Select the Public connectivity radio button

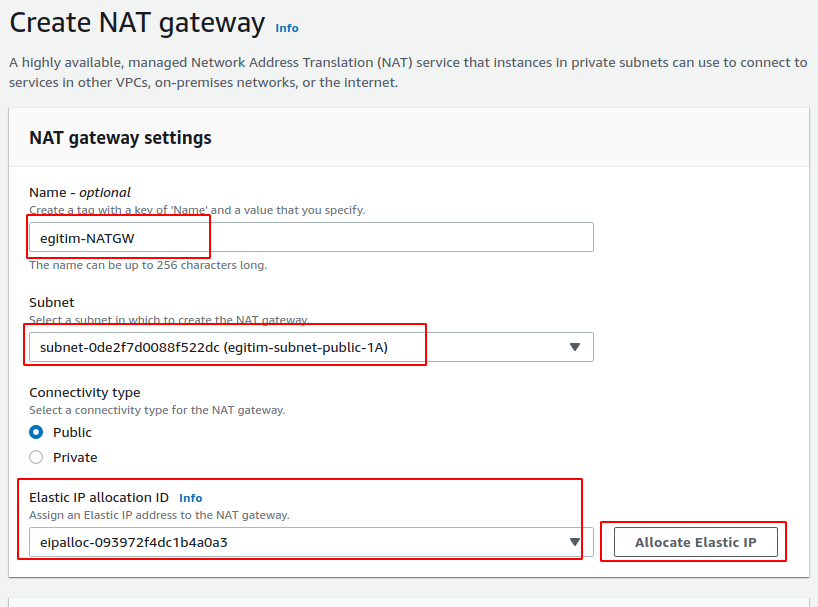pos(36,432)
